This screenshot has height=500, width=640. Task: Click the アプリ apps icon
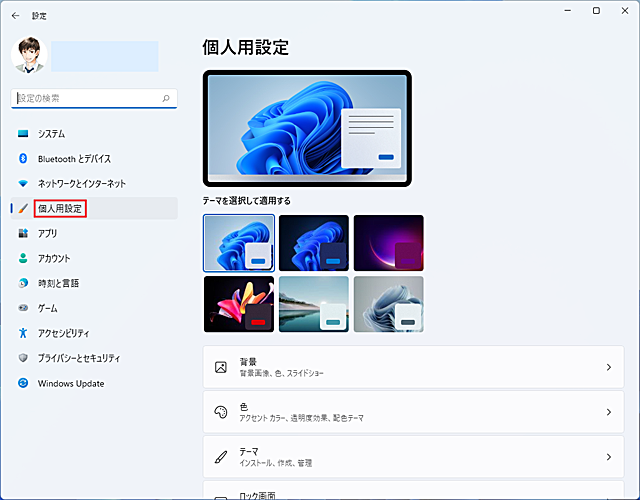coord(23,233)
